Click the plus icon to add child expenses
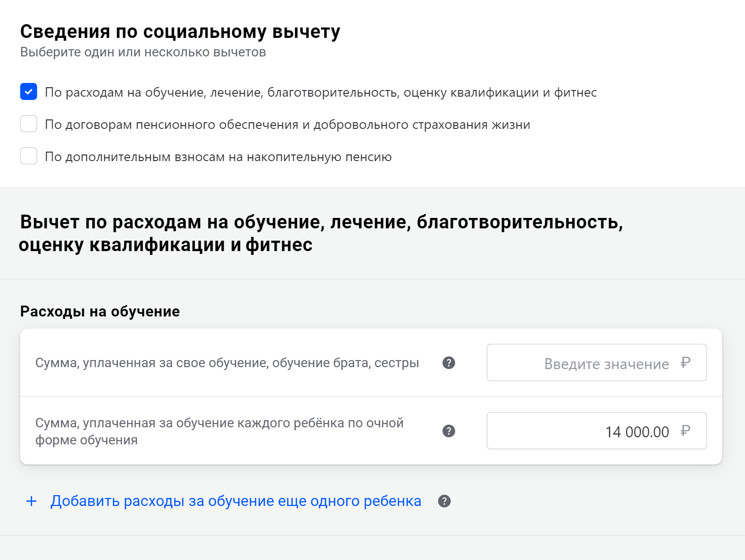 point(31,501)
